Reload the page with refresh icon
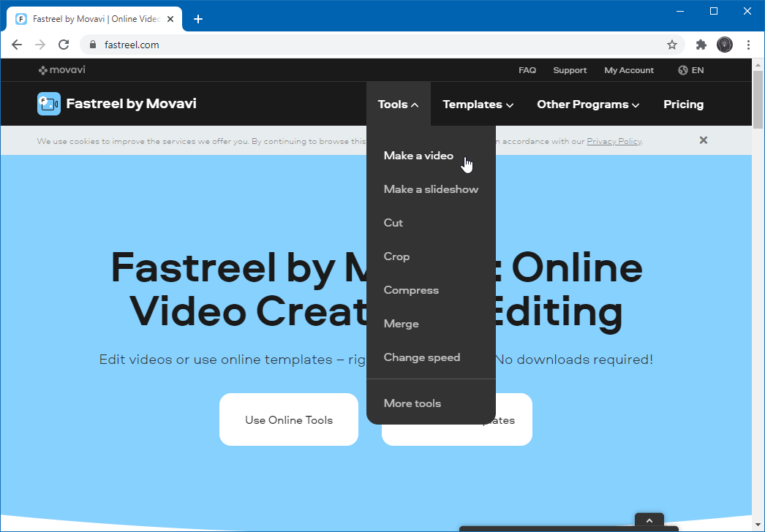765x532 pixels. (64, 45)
